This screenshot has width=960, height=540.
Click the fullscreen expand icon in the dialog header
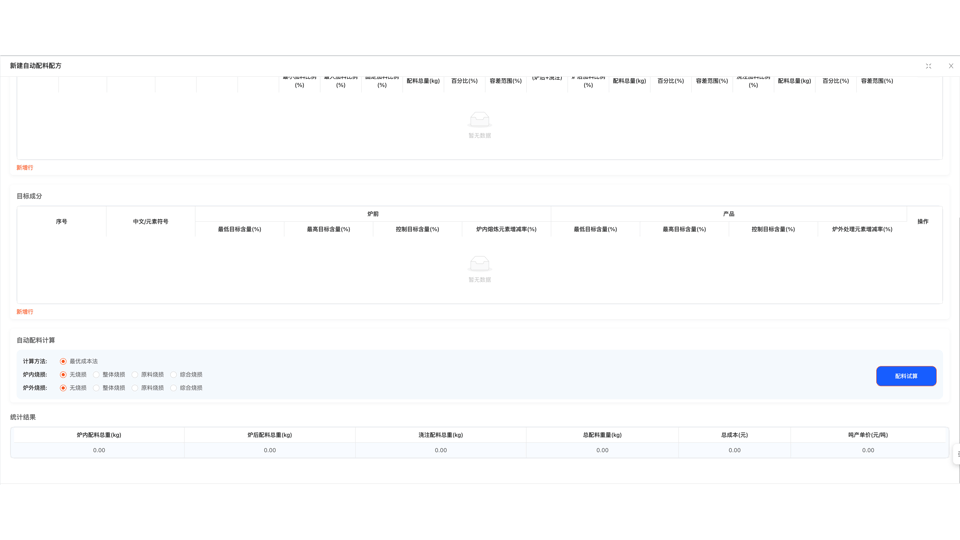click(x=928, y=66)
